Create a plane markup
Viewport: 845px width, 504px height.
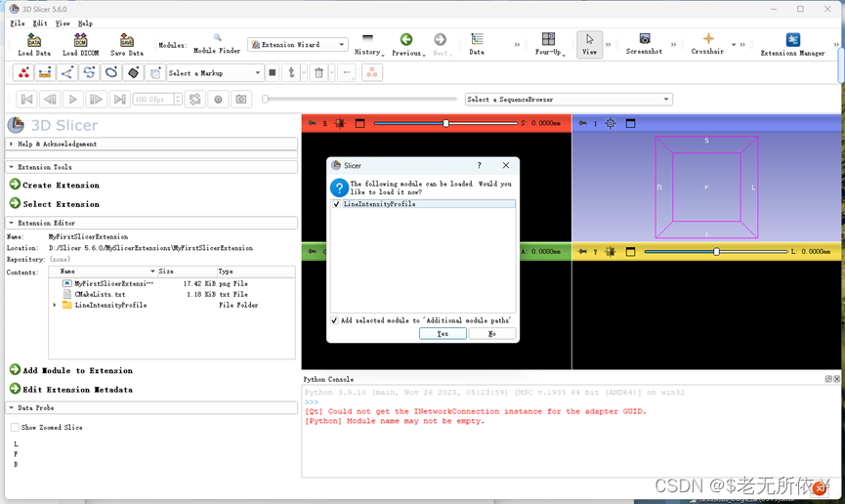[x=133, y=73]
